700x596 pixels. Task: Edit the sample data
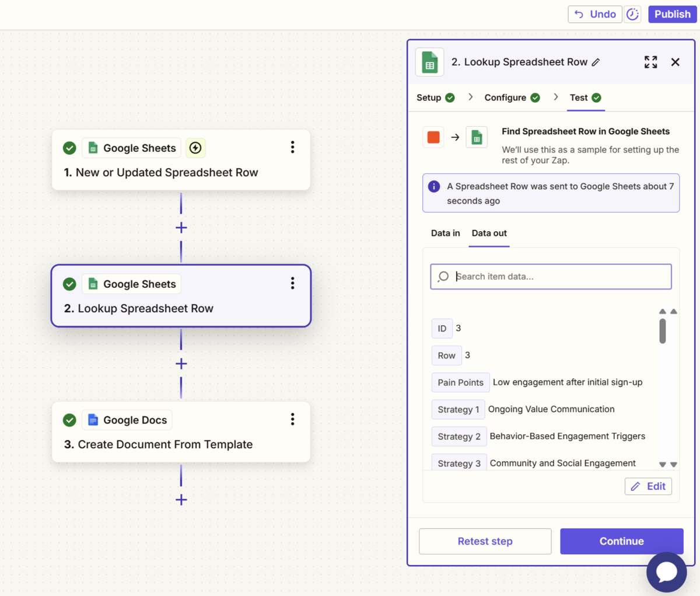(x=648, y=486)
